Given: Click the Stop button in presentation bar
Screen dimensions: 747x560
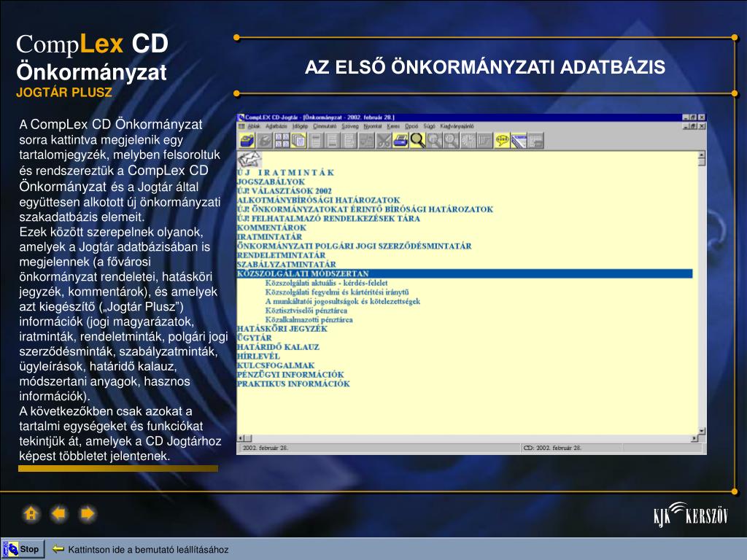Looking at the screenshot, I should (x=23, y=549).
